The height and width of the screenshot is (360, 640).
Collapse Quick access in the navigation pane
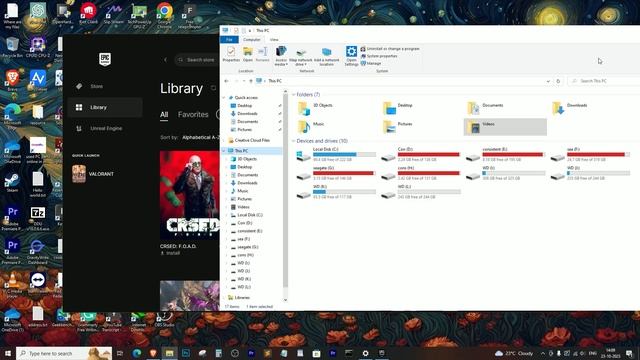pyautogui.click(x=224, y=98)
